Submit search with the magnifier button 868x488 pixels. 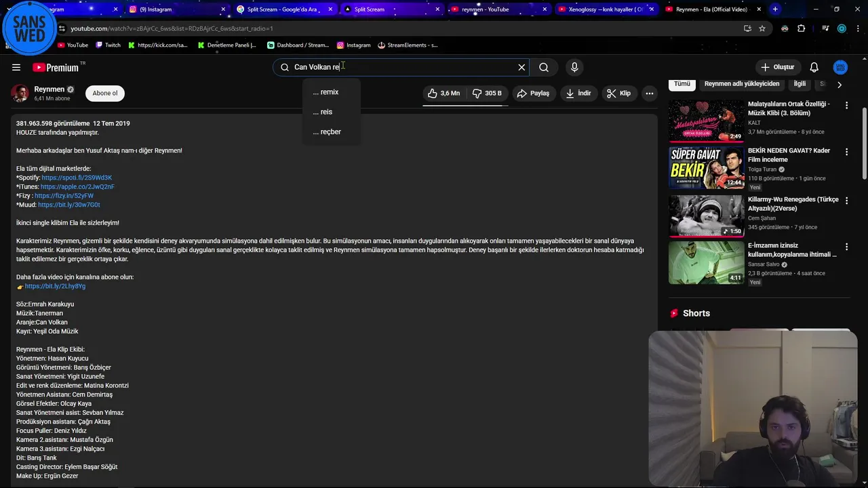[x=544, y=67]
